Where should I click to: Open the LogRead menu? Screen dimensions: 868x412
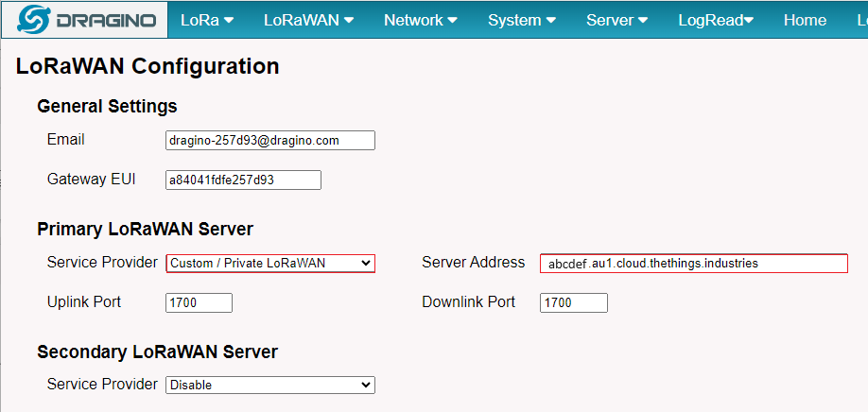(716, 21)
